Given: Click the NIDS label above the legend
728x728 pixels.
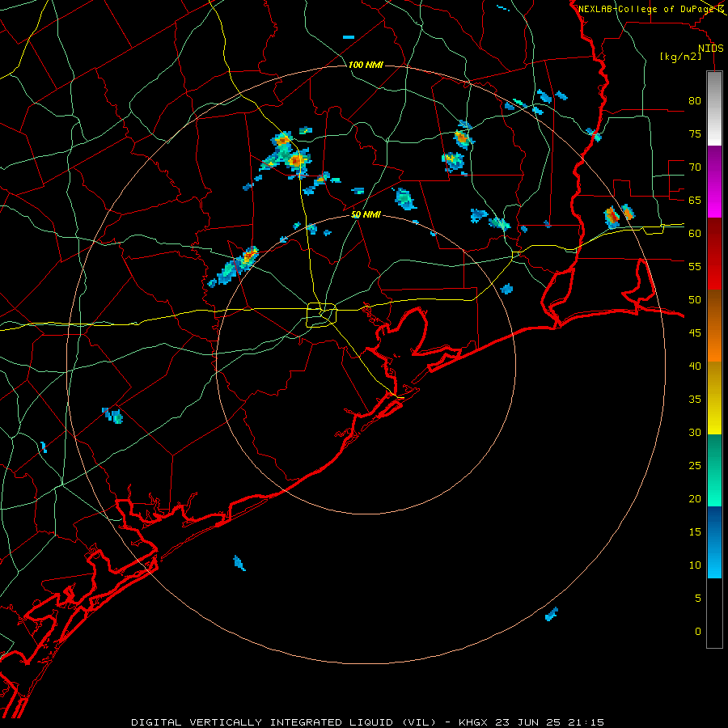Looking at the screenshot, I should pyautogui.click(x=711, y=49).
